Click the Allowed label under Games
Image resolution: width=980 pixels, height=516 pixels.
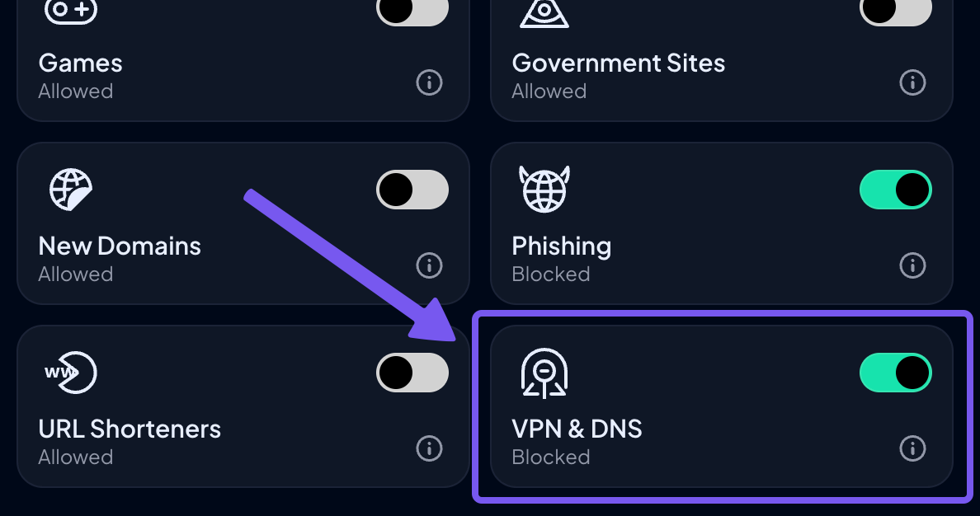point(75,91)
